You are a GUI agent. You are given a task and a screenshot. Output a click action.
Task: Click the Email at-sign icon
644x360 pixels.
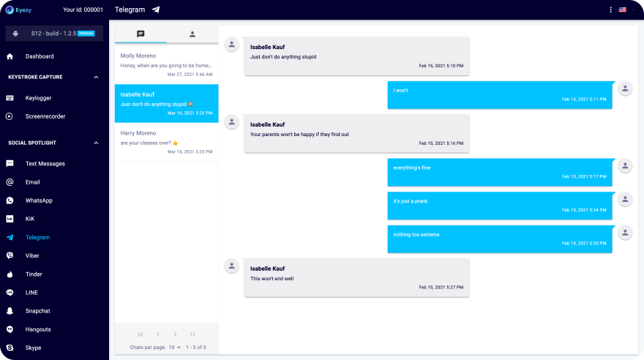10,182
